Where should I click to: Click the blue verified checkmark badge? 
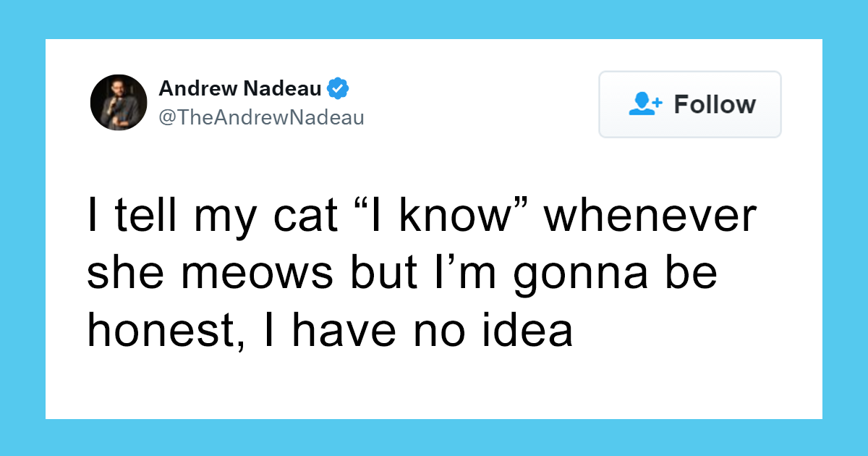(x=338, y=89)
